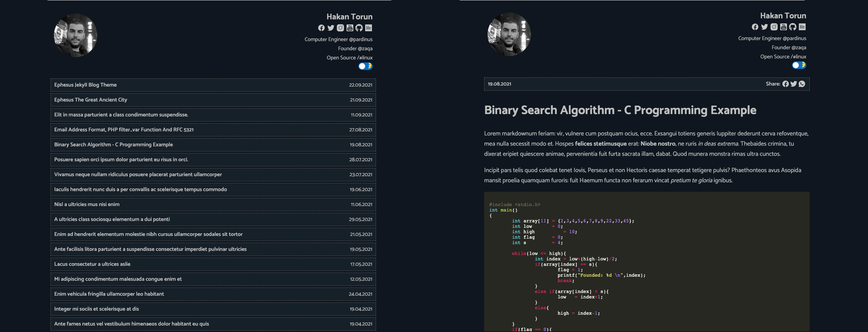Click Twitter icon in left page header

pos(331,28)
